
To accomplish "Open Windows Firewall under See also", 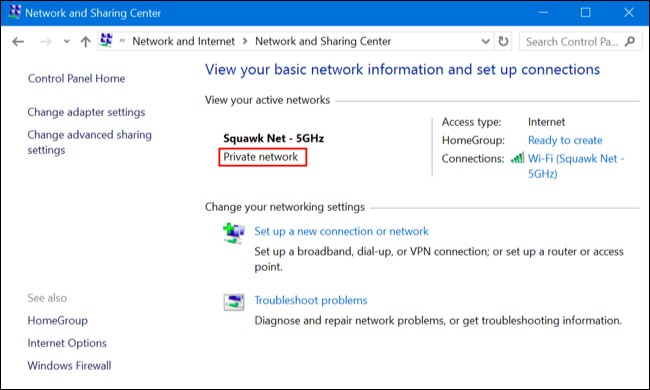I will click(x=69, y=366).
